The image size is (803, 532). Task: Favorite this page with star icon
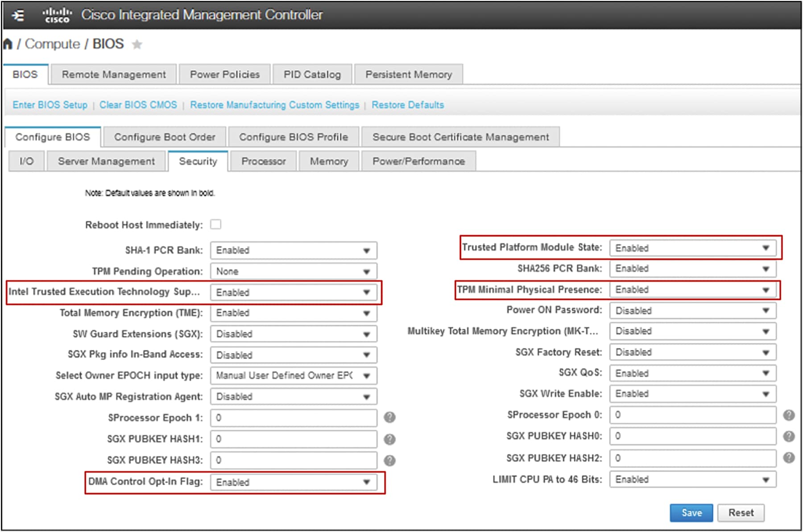(137, 44)
